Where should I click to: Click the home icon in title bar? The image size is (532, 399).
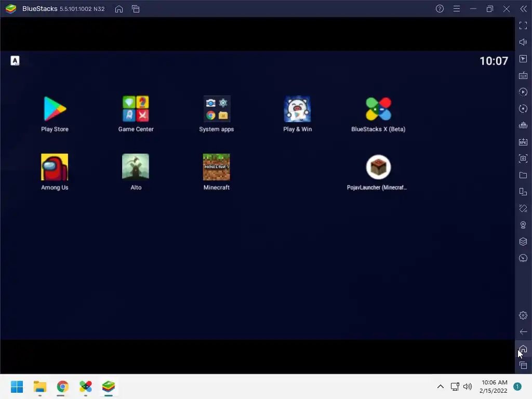click(x=119, y=9)
